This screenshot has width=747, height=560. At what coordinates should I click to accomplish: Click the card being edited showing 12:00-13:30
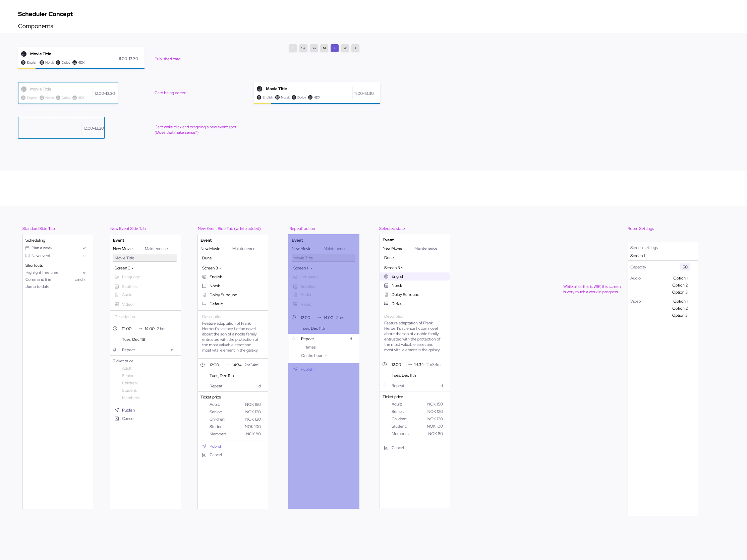click(x=68, y=93)
